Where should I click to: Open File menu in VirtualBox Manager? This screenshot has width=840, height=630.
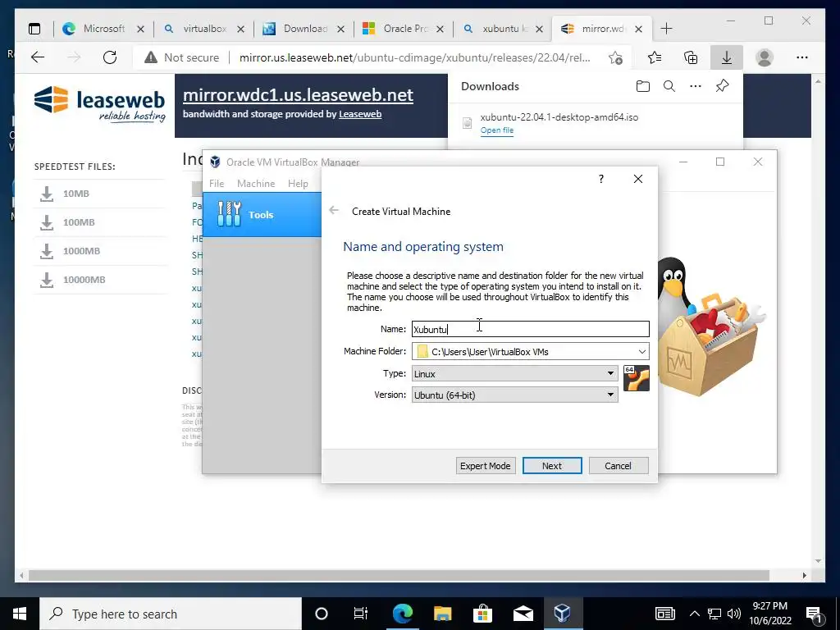pos(217,184)
